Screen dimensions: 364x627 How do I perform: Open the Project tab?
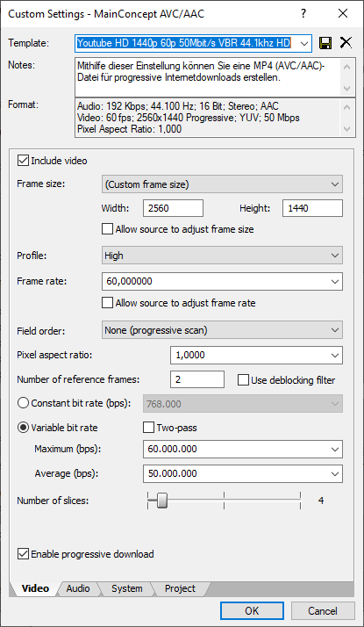tap(180, 588)
